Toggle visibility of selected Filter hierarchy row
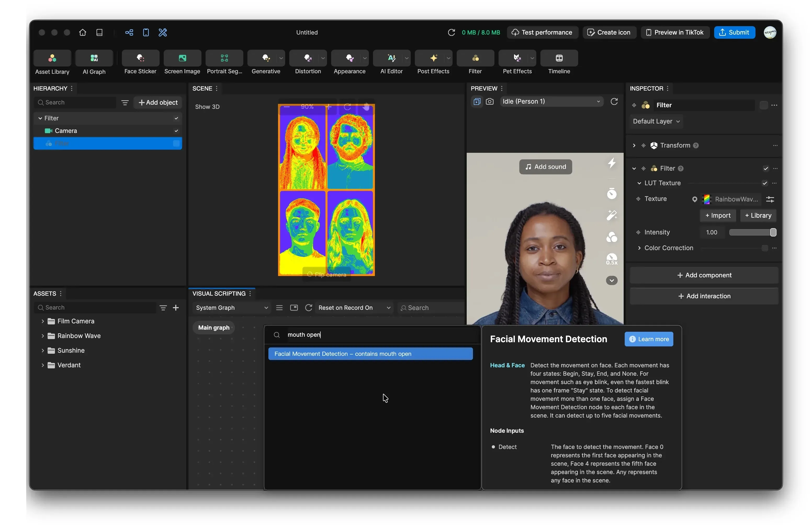The image size is (812, 529). [x=176, y=144]
